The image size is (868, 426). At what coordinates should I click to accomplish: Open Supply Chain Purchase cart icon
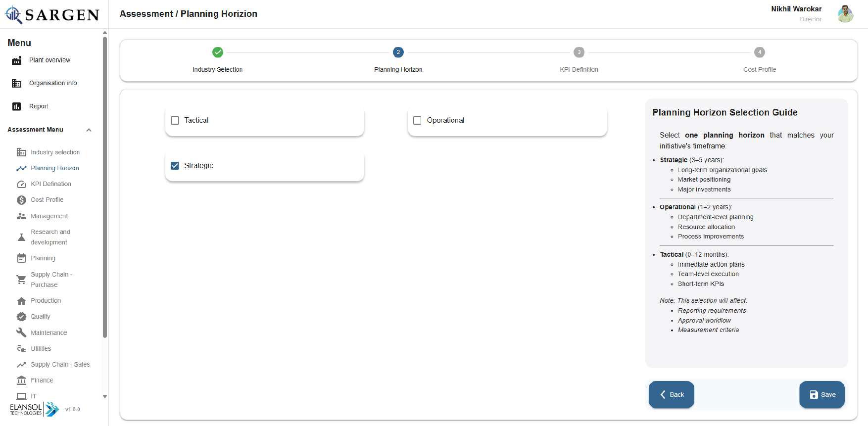tap(21, 280)
